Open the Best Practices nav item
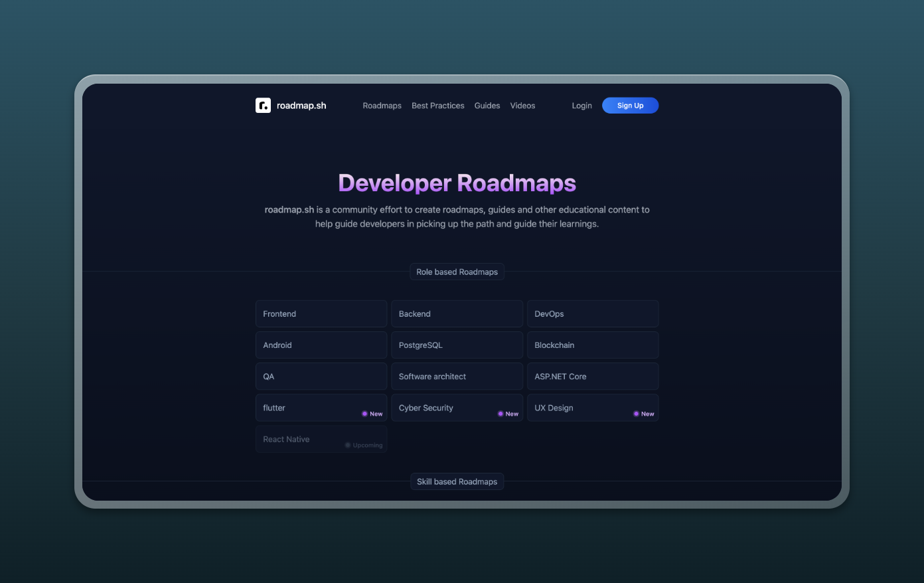Screen dimensions: 924x583 coord(438,106)
